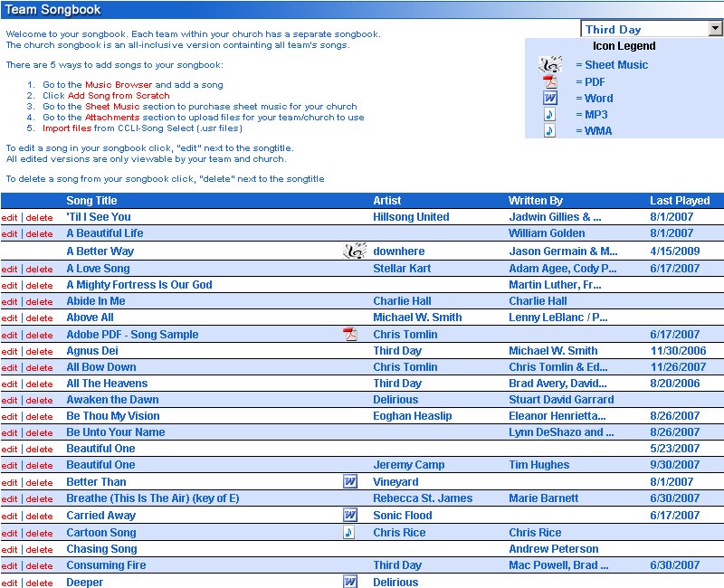Viewport: 724px width, 588px height.
Task: Open PDF attachment icon for Adobe PDF - Song Sample
Action: pos(350,334)
